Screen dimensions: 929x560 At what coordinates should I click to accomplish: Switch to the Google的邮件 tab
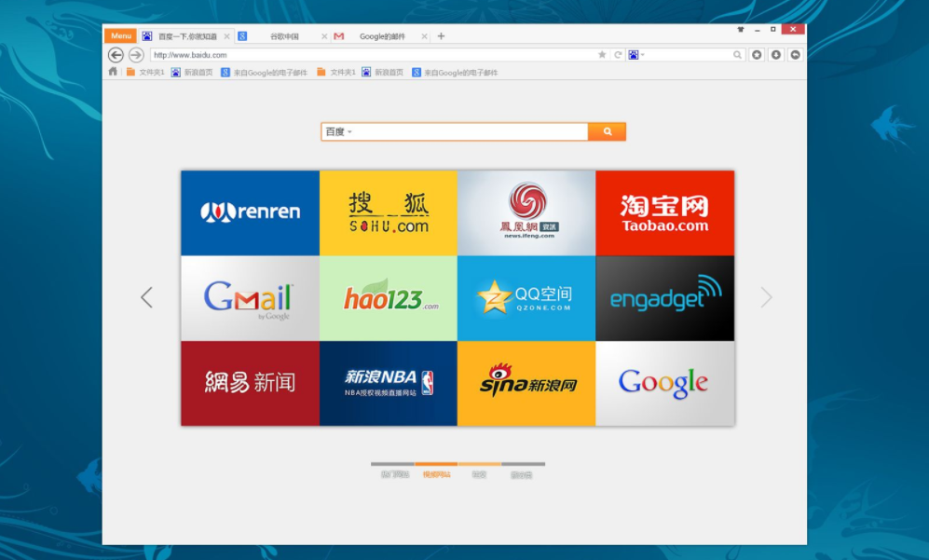coord(381,36)
